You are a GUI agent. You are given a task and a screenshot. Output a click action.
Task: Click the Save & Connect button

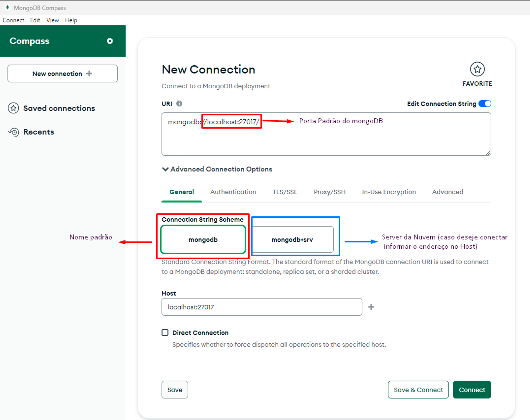point(418,390)
